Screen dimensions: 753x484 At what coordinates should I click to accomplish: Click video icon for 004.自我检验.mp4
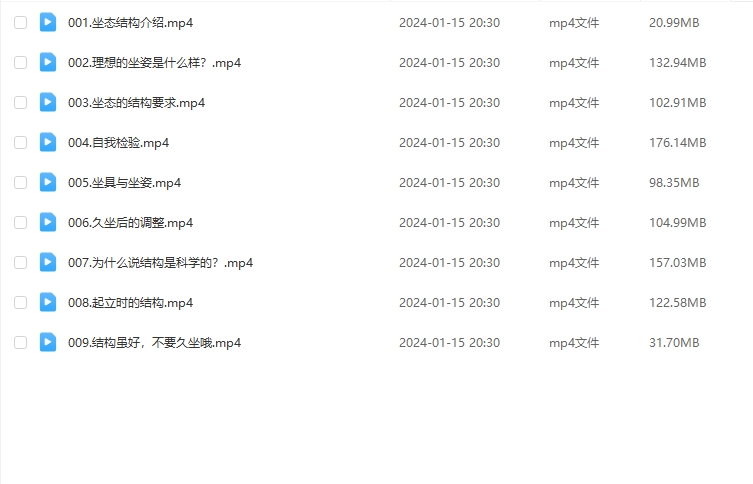coord(48,142)
